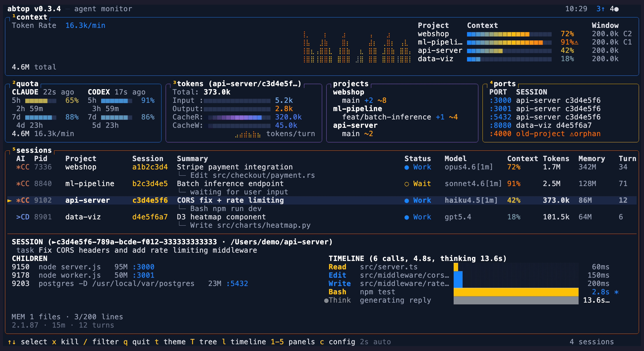
Task: Click the 2s auto refresh indicator
Action: coord(375,342)
